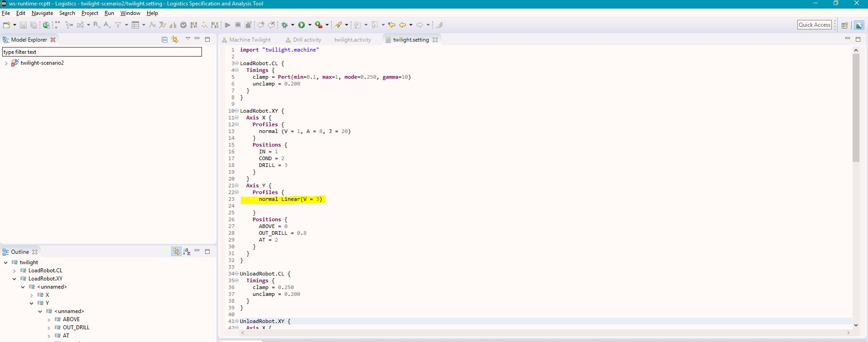Image resolution: width=868 pixels, height=342 pixels.
Task: Open the Navigate menu
Action: (x=42, y=13)
